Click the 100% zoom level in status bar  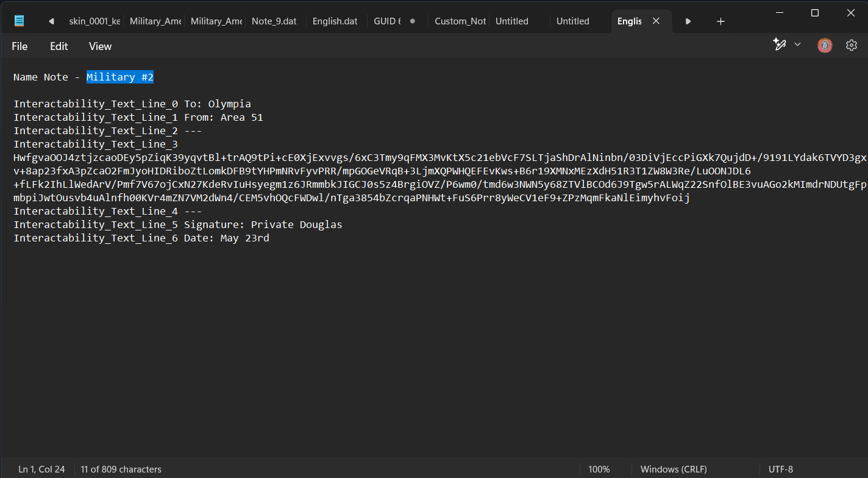point(599,469)
